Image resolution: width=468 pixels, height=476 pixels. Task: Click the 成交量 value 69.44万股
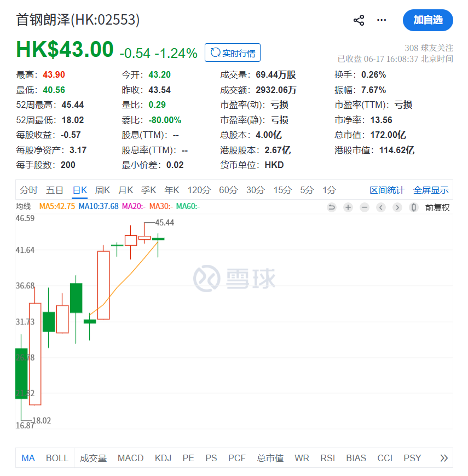point(276,74)
